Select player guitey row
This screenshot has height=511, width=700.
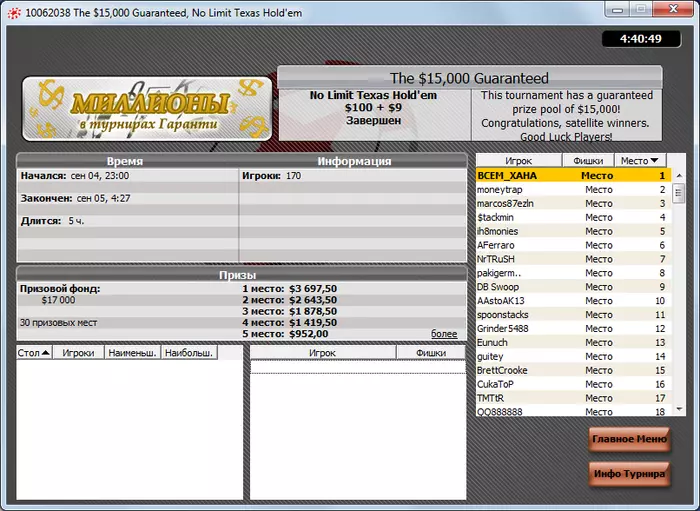[x=574, y=356]
